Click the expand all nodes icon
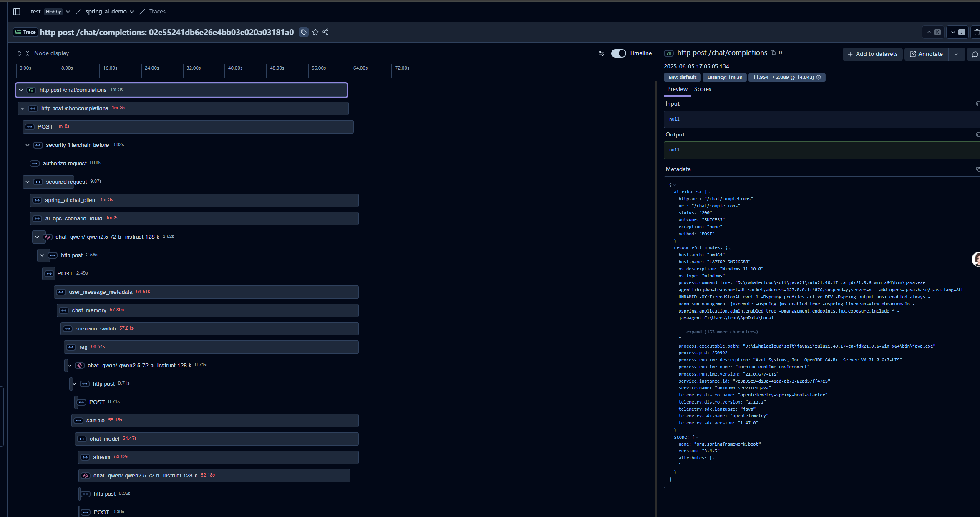 [x=19, y=53]
